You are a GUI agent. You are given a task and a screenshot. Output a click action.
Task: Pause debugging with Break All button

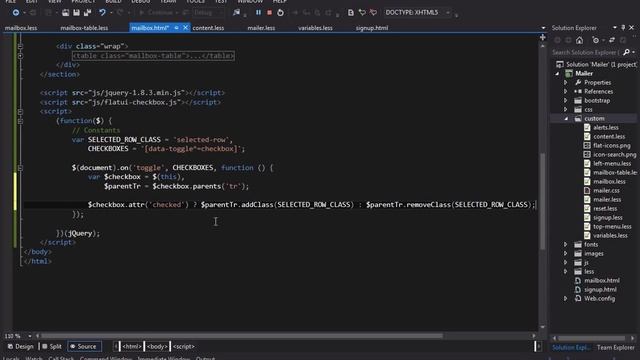(258, 13)
